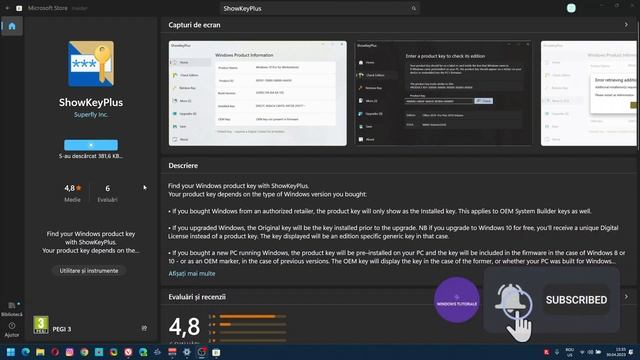This screenshot has height=360, width=640.
Task: Click the back arrow in title bar
Action: [x=7, y=8]
